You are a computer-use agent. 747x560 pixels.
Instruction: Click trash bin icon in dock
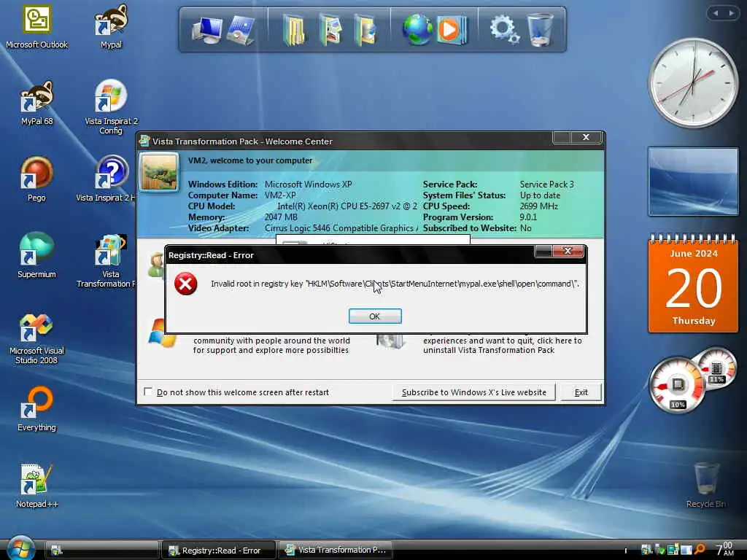[x=541, y=29]
